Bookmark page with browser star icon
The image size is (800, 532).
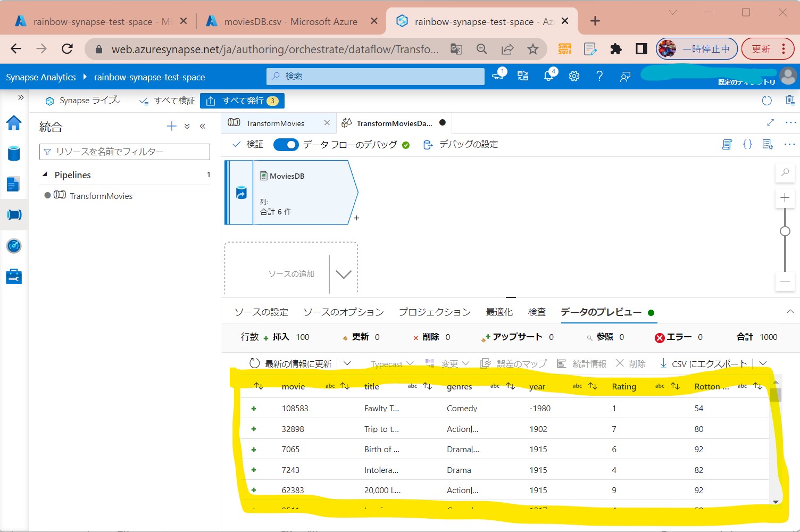click(x=532, y=49)
